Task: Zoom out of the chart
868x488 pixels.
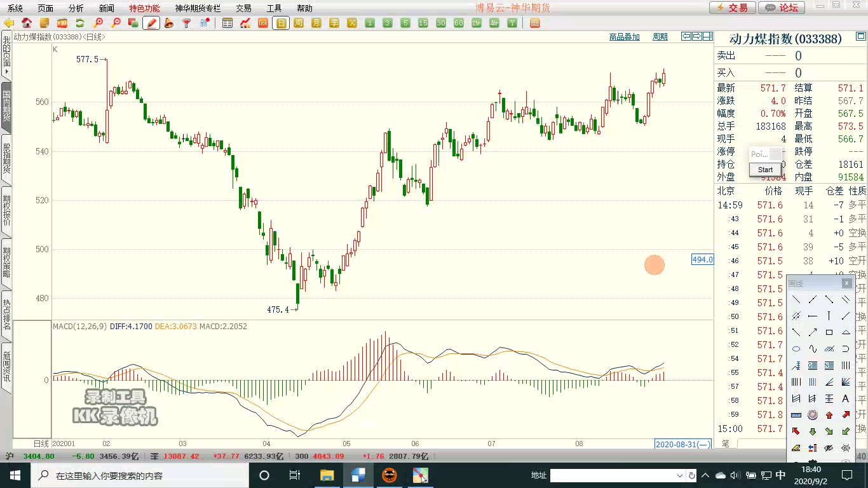Action: 116,23
